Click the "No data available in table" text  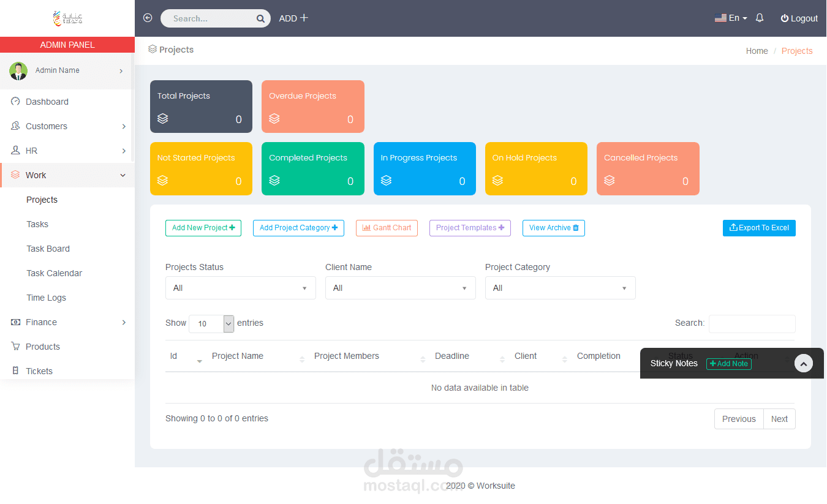tap(480, 388)
